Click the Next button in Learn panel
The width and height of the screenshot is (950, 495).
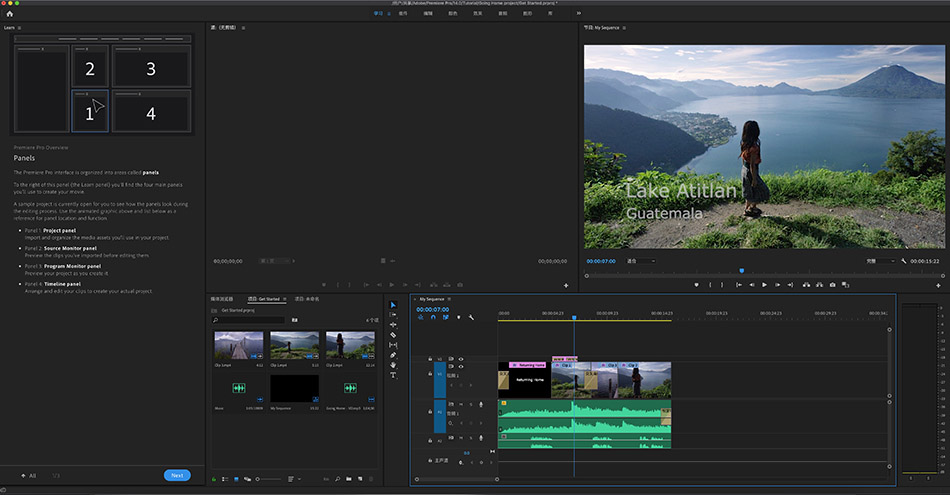[177, 476]
